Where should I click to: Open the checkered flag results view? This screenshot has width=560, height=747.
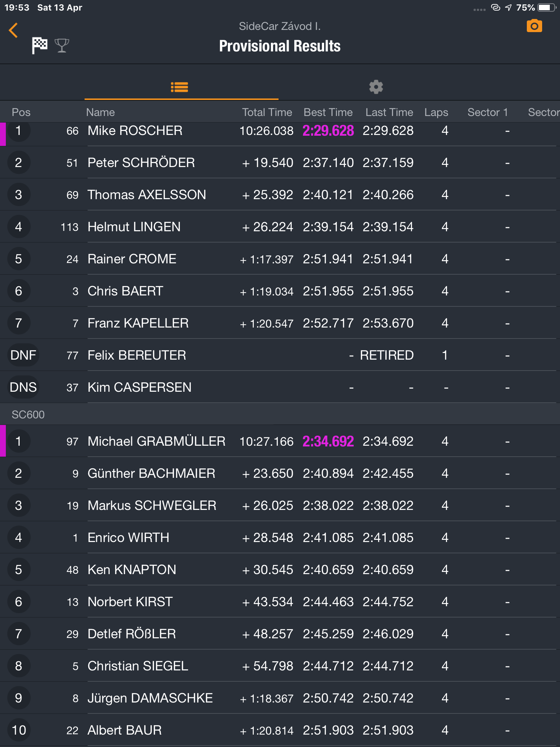pyautogui.click(x=40, y=46)
